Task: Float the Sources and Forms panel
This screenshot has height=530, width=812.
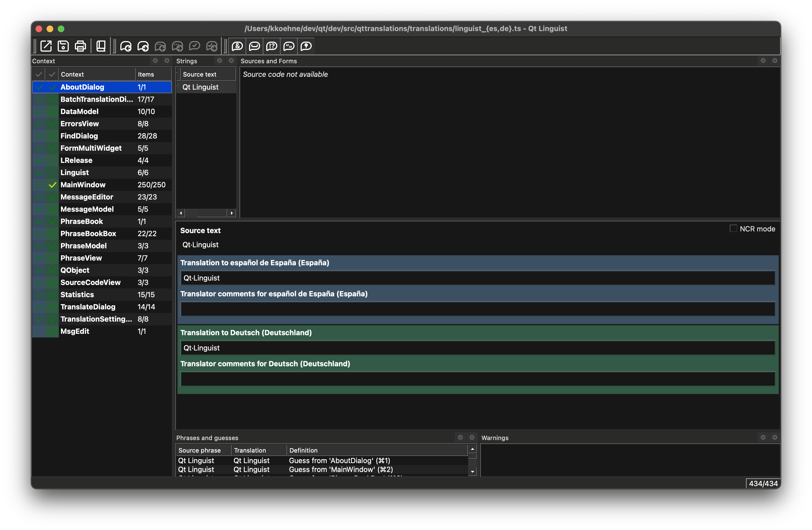Action: tap(763, 61)
